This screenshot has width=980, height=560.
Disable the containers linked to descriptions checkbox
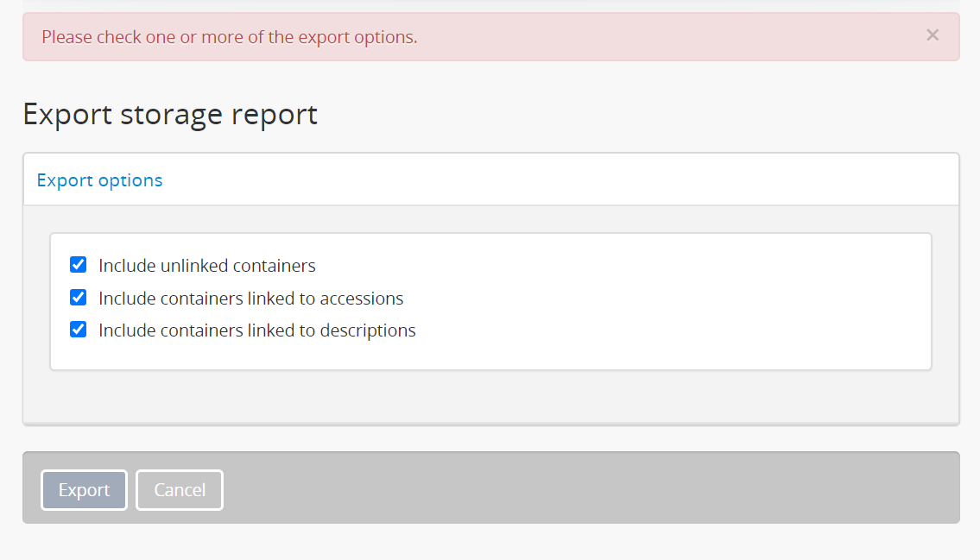tap(79, 330)
